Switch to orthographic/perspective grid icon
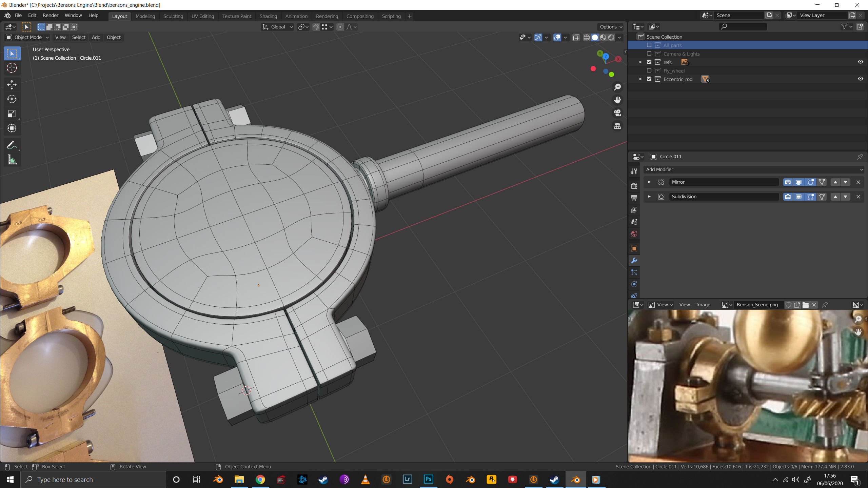Screen dimensions: 868x488 617,126
